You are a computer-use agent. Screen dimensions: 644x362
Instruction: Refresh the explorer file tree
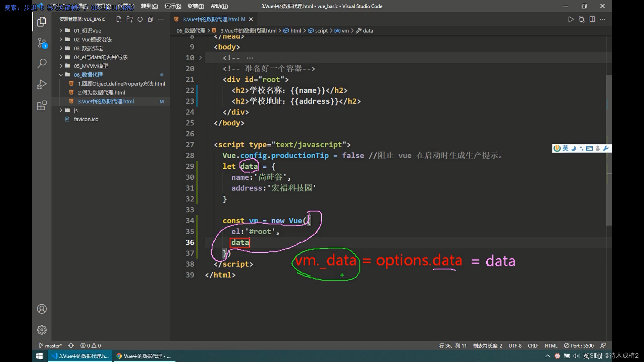click(140, 19)
